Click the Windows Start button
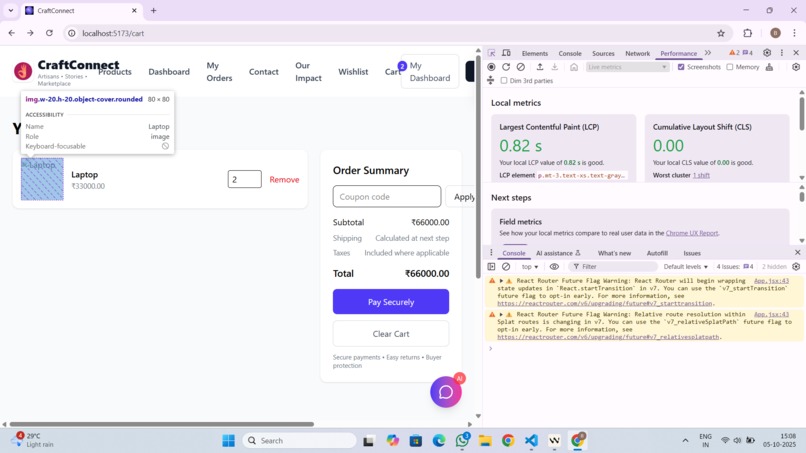The height and width of the screenshot is (453, 806). pos(228,440)
